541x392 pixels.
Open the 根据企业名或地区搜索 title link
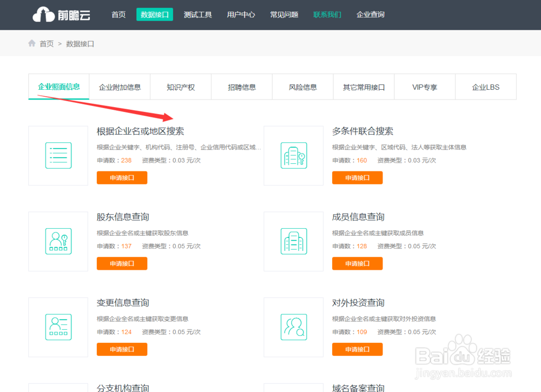[x=140, y=131]
